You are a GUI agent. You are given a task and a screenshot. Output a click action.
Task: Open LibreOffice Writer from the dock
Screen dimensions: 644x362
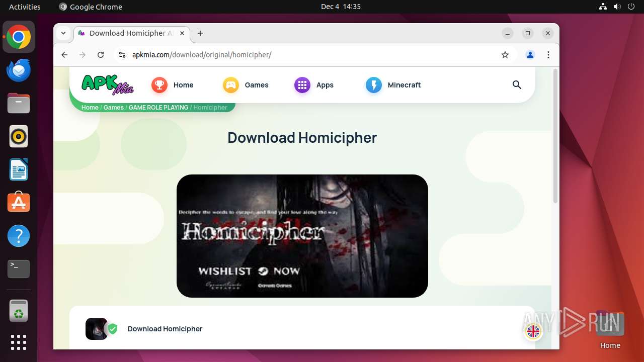point(19,169)
